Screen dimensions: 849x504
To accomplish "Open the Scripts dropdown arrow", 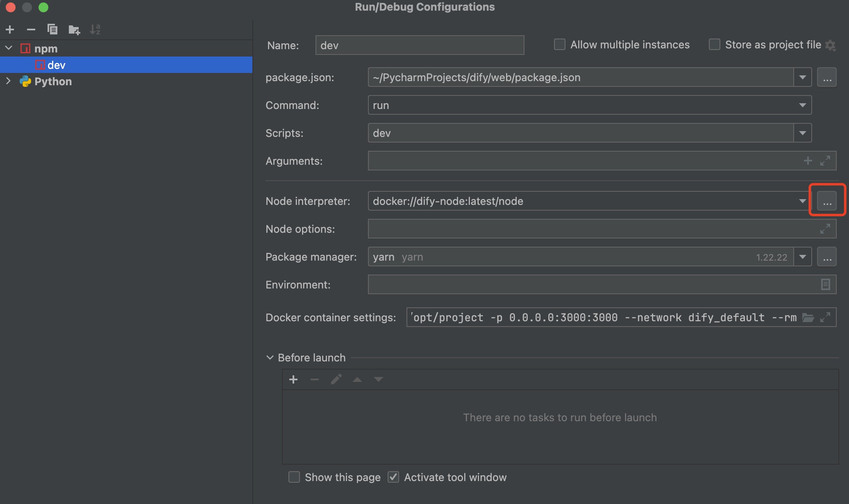I will click(x=802, y=133).
